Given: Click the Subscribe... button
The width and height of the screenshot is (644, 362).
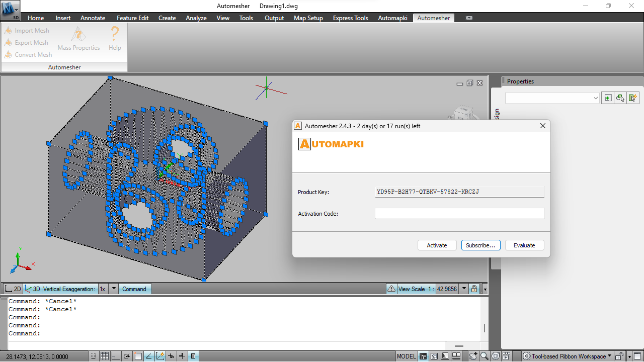Looking at the screenshot, I should (480, 245).
